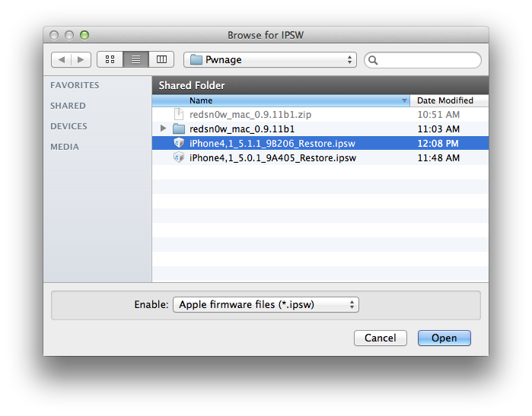Select iPhone4,1_5.1.1_9B206_Restore.ipsw file name
This screenshot has height=416, width=532.
[272, 144]
